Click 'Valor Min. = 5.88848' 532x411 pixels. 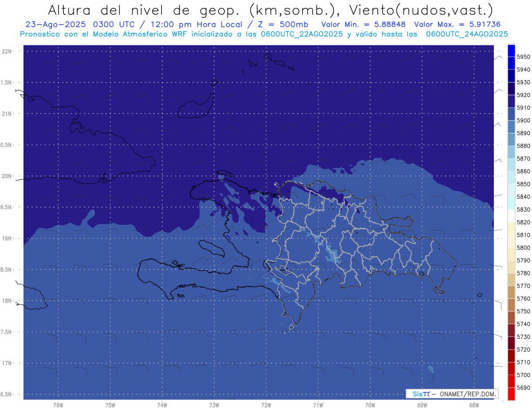[364, 24]
